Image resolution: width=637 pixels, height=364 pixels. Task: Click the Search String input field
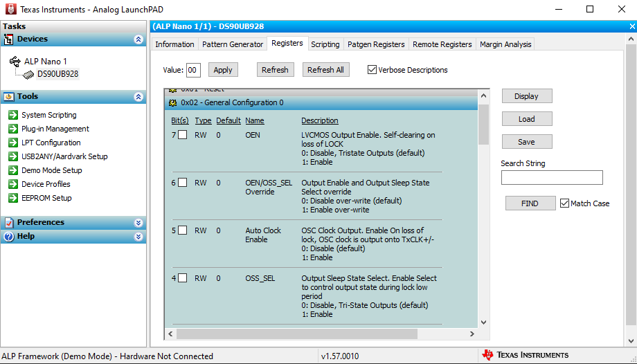point(552,178)
